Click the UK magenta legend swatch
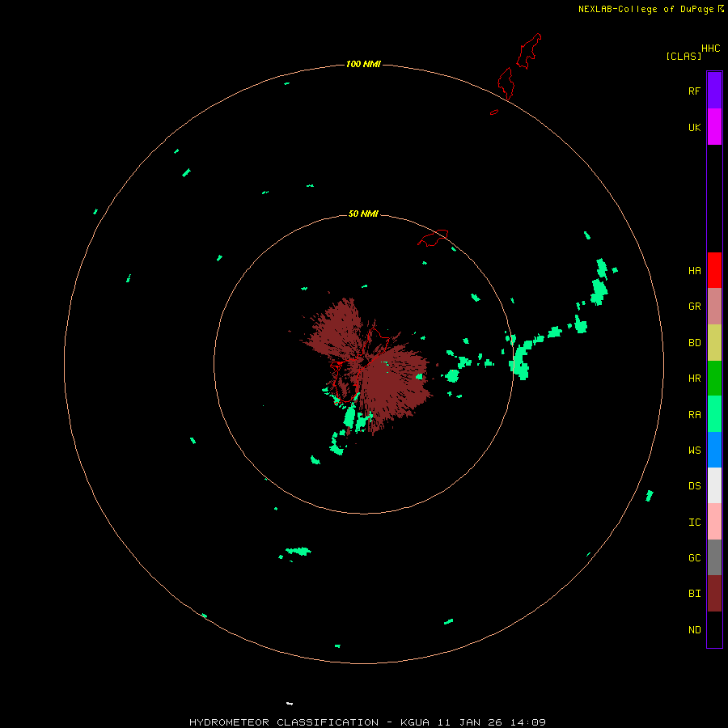This screenshot has width=728, height=728. click(714, 127)
